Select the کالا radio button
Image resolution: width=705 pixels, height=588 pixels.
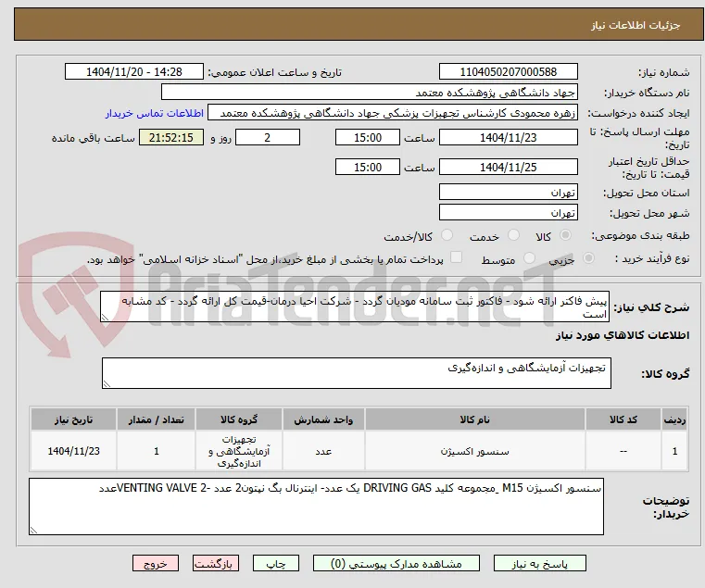[566, 235]
